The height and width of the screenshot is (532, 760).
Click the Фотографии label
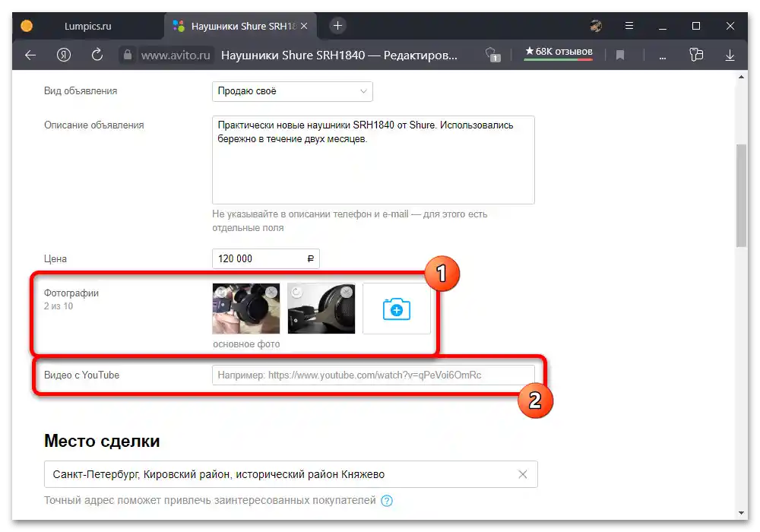(x=71, y=293)
